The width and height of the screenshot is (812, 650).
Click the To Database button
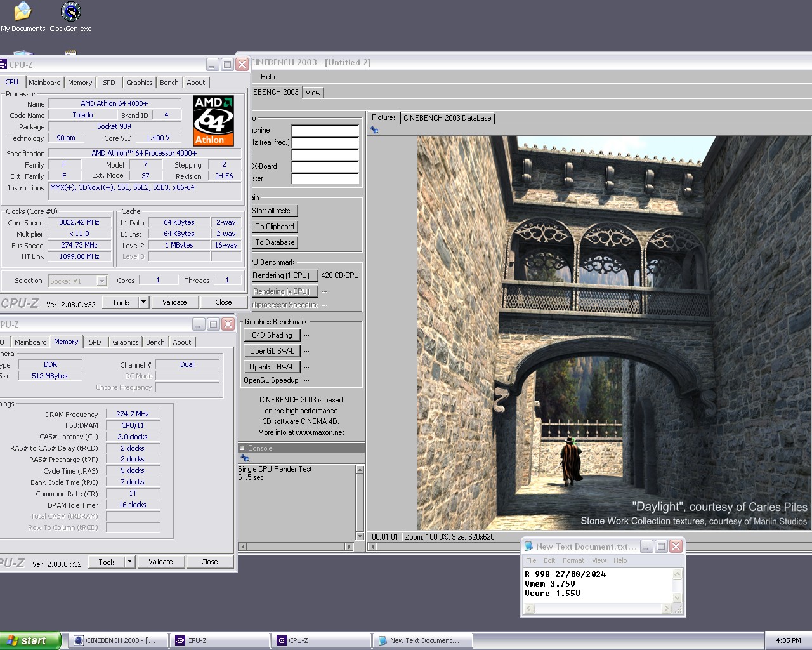273,242
